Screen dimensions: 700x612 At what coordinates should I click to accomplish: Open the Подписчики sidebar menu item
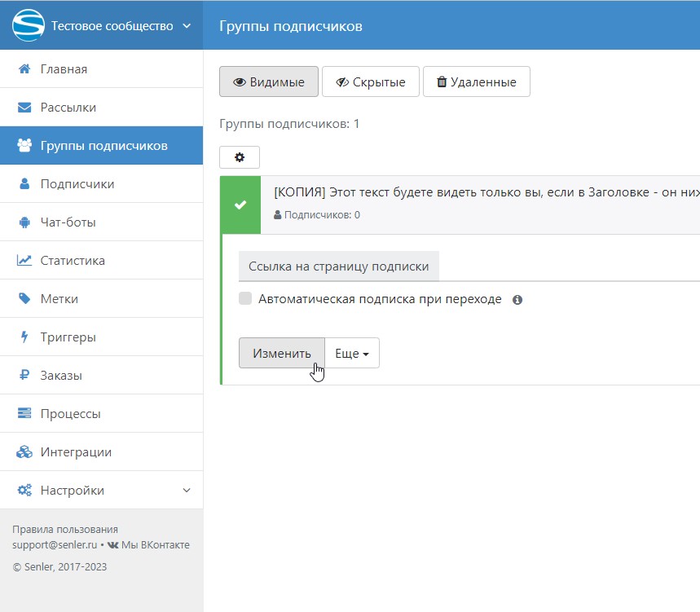click(77, 184)
